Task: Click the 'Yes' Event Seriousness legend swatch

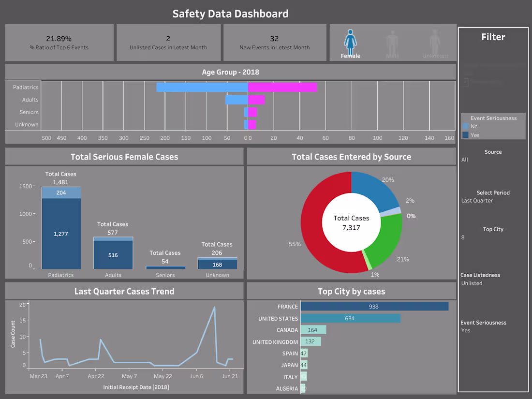Action: coord(465,135)
